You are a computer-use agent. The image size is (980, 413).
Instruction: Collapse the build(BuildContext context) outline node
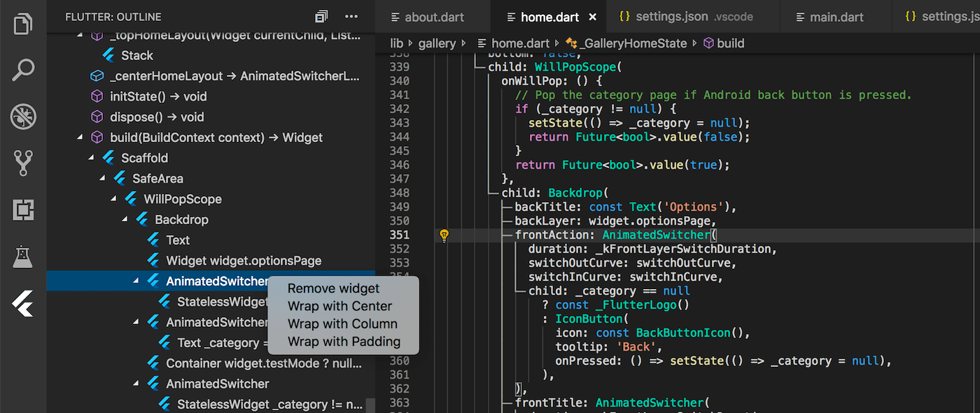tap(79, 137)
